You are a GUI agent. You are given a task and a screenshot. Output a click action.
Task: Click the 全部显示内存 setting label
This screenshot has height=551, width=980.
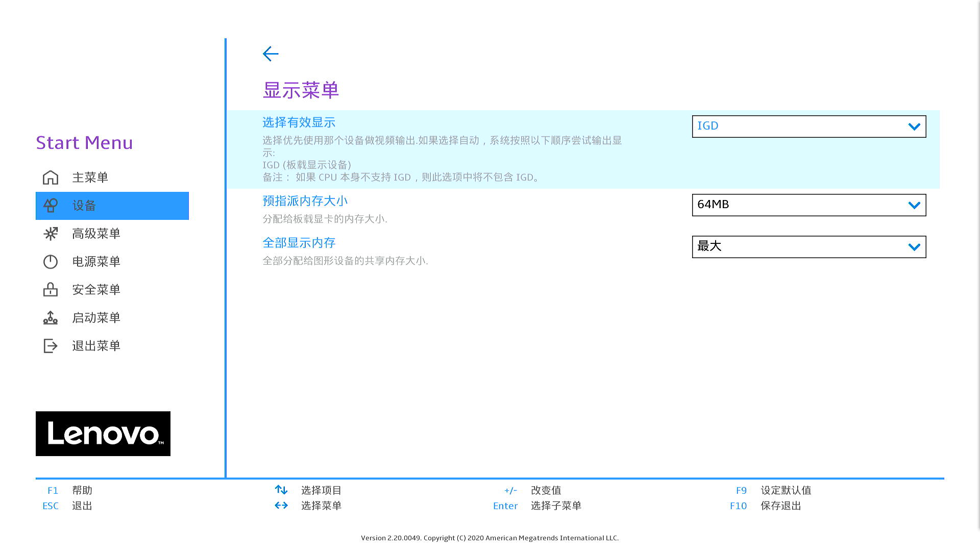point(299,243)
